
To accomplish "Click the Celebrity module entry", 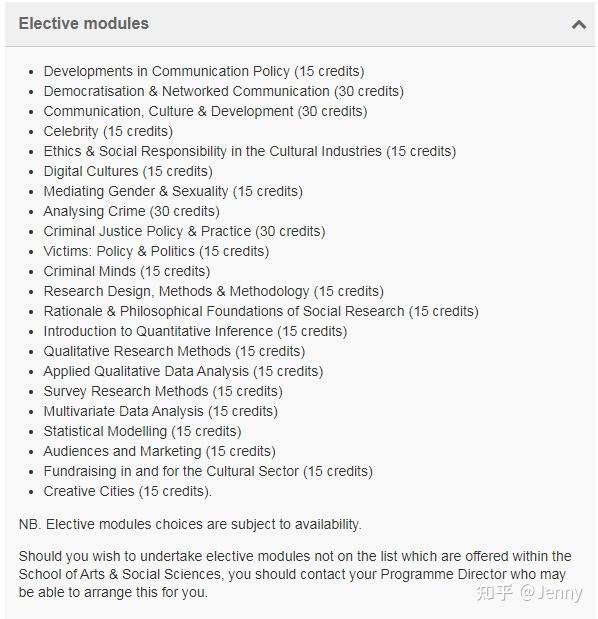I will click(108, 131).
